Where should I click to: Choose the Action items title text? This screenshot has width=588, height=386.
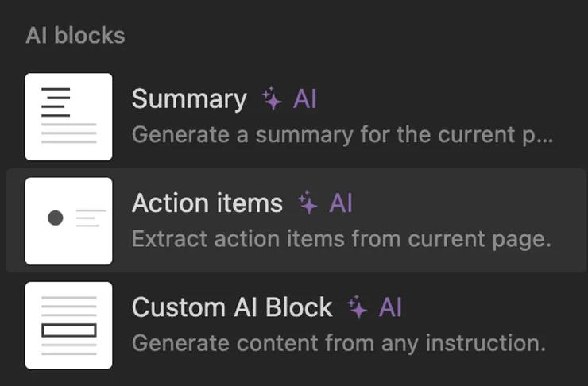click(207, 203)
